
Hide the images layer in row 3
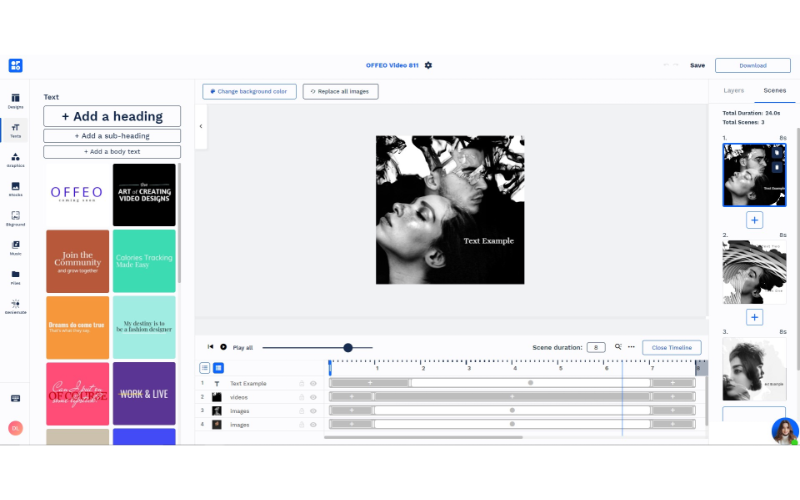pyautogui.click(x=313, y=411)
